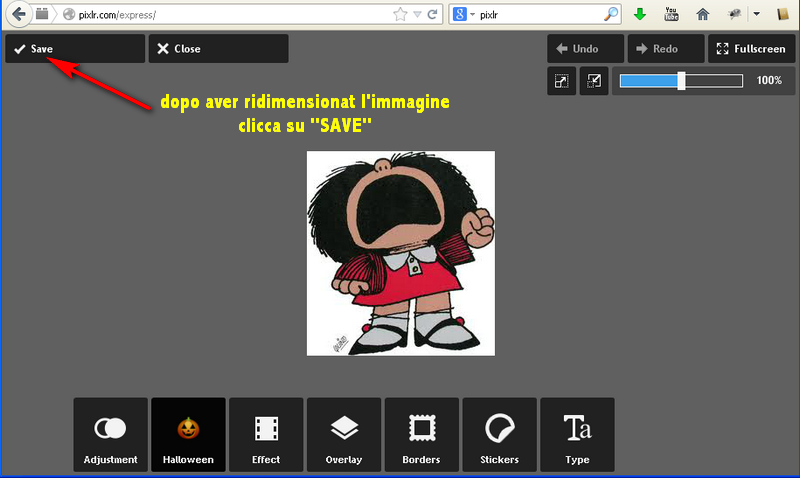Click the magnifying glass search icon
Image resolution: width=800 pixels, height=478 pixels.
point(610,14)
